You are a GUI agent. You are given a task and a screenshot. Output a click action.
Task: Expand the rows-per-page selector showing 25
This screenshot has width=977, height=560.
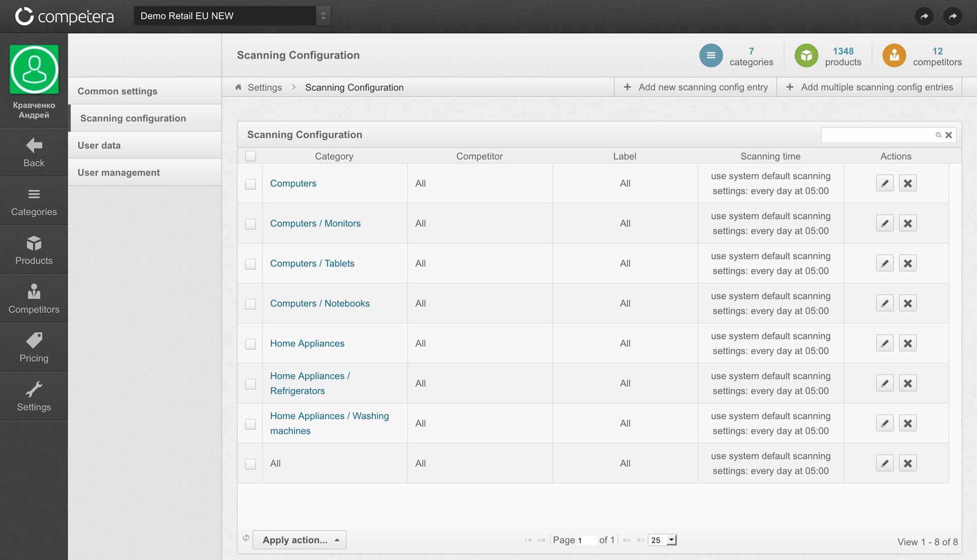[662, 540]
